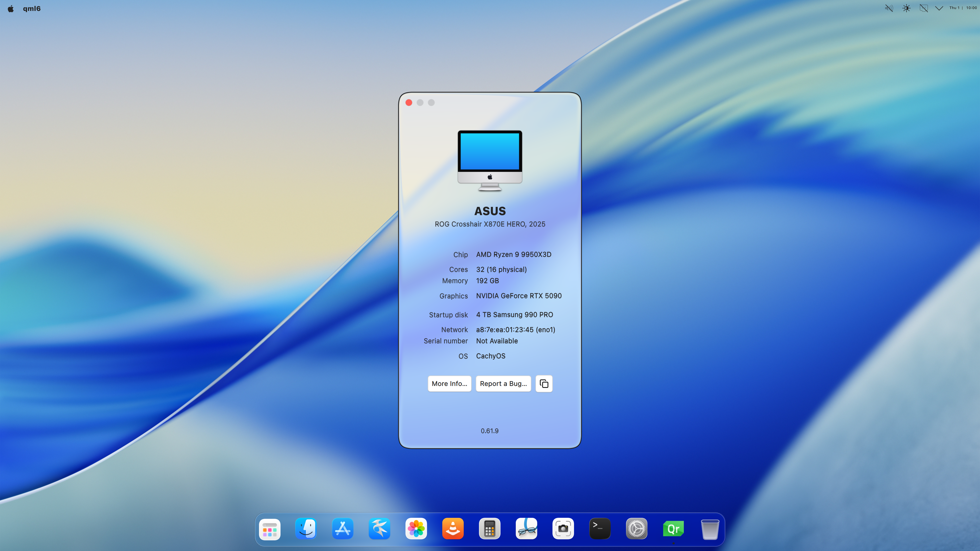Open the Terminal from the dock
The width and height of the screenshot is (980, 551).
[x=600, y=529]
